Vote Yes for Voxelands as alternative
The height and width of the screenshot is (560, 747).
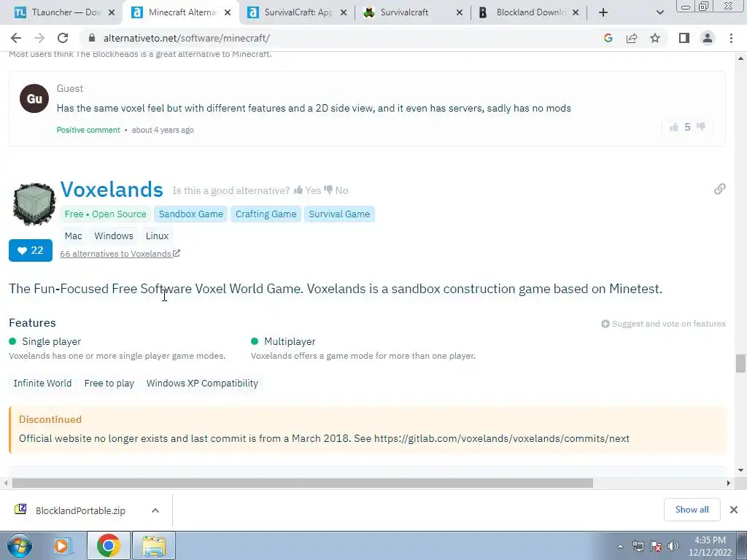coord(307,190)
